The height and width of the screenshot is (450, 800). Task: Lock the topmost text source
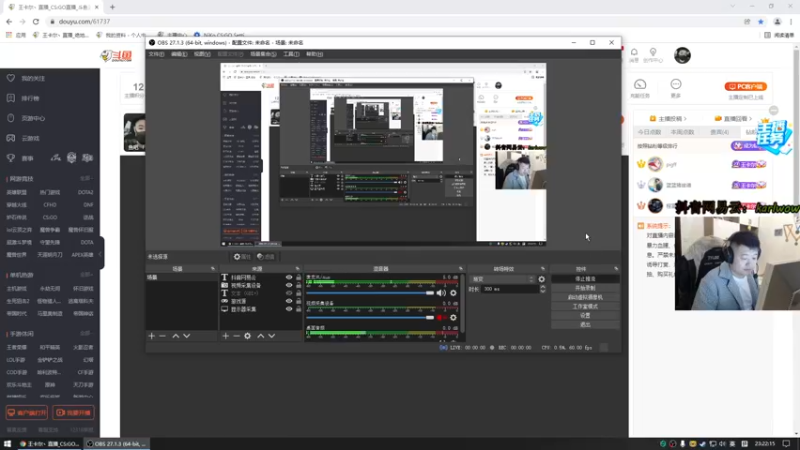[x=298, y=278]
